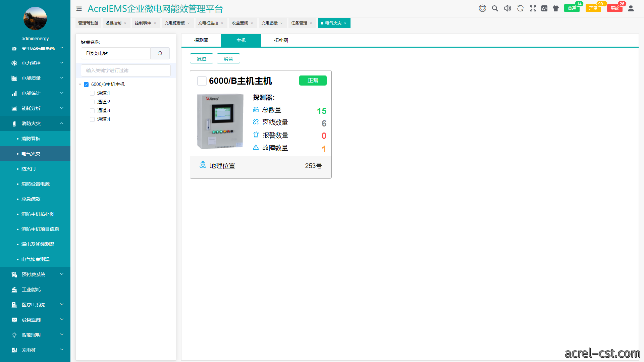Uncheck the 6000/B主机主机 tree checkbox
The width and height of the screenshot is (644, 362).
coord(86,85)
